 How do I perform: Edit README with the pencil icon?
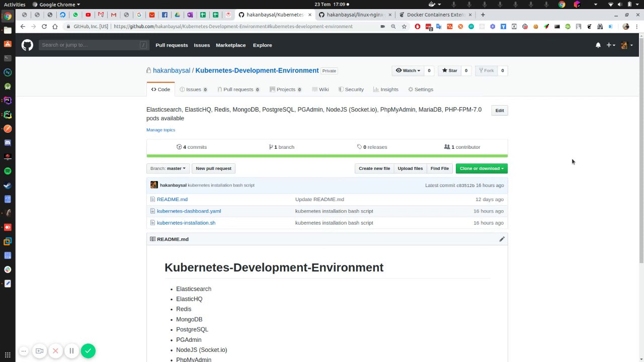502,239
